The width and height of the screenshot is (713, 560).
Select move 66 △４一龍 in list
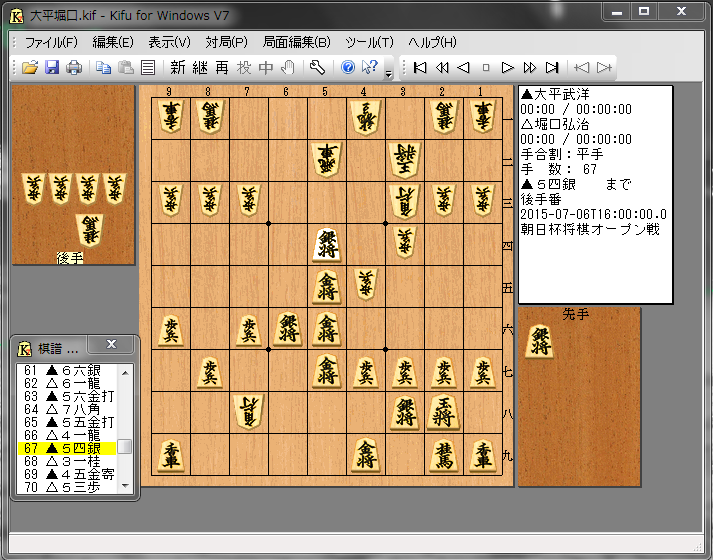[68, 435]
